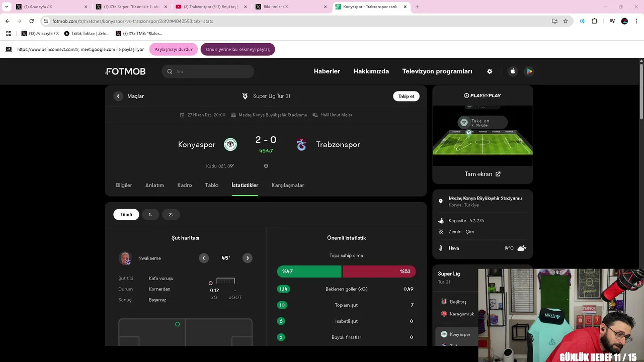
Task: Open Chrome apps grid in bookmarks bar
Action: click(9, 33)
